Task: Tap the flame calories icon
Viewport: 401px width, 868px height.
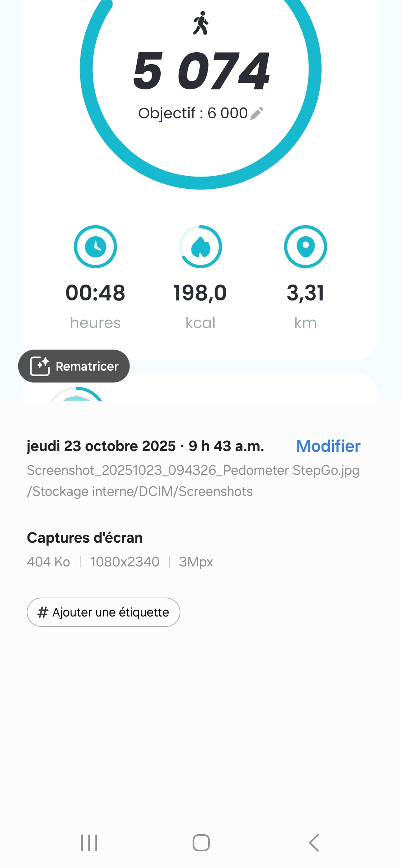Action: [200, 247]
